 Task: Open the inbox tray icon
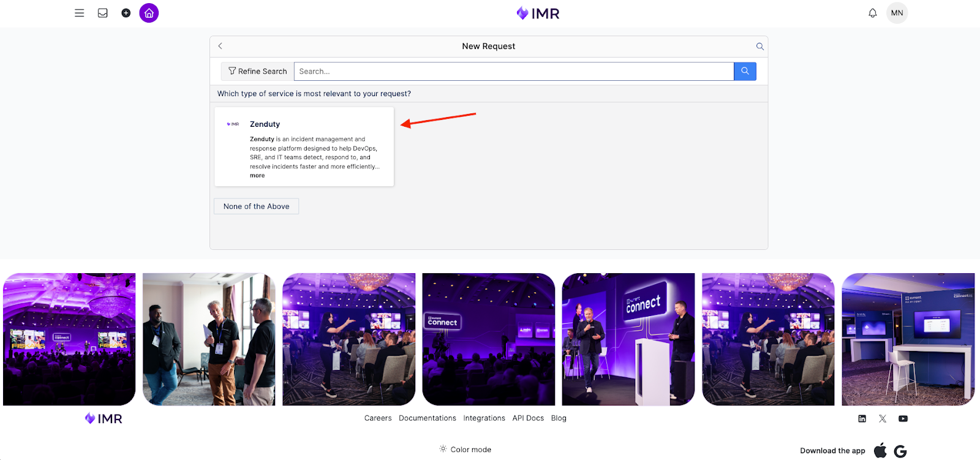pyautogui.click(x=103, y=13)
